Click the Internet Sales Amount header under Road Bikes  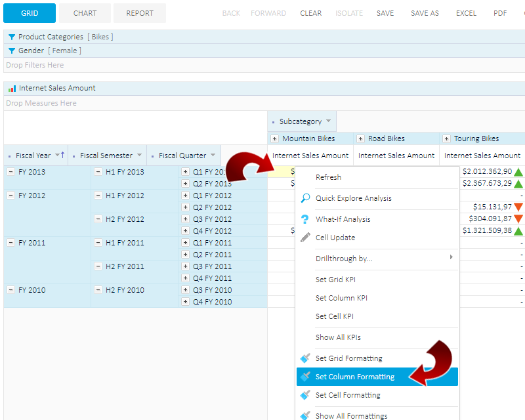coord(396,156)
